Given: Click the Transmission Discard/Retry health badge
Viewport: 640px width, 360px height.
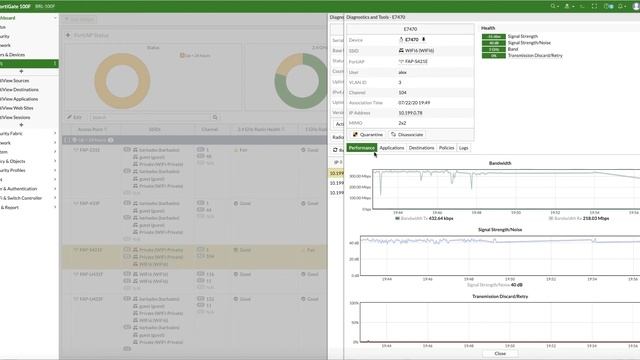Looking at the screenshot, I should point(494,56).
